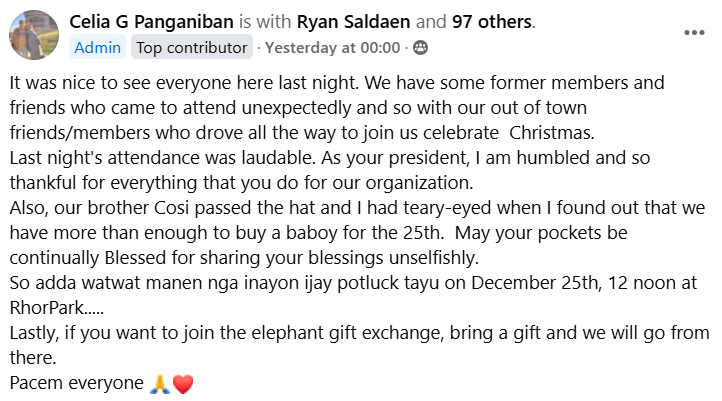Open Celia G Panganiban's profile picture
This screenshot has width=722, height=401.
[x=33, y=35]
